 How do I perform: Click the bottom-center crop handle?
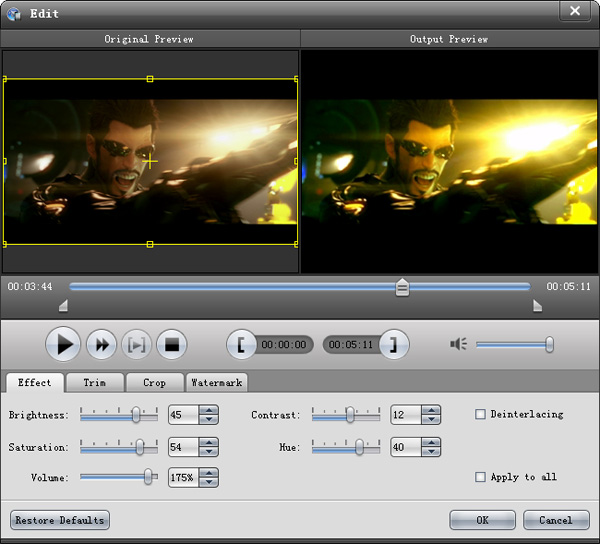point(150,244)
